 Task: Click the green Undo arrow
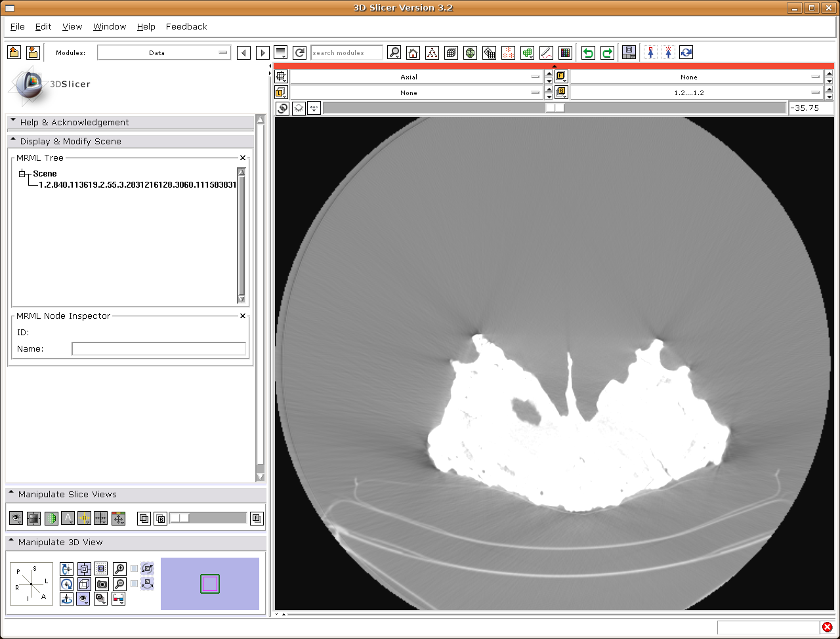[588, 52]
